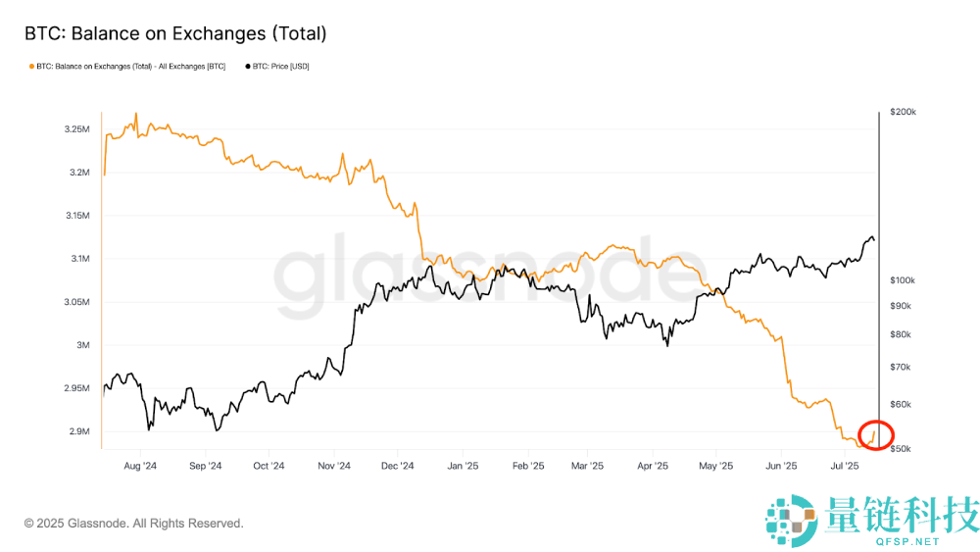The image size is (980, 552).
Task: Click the 2.9M left axis label
Action: coord(80,431)
